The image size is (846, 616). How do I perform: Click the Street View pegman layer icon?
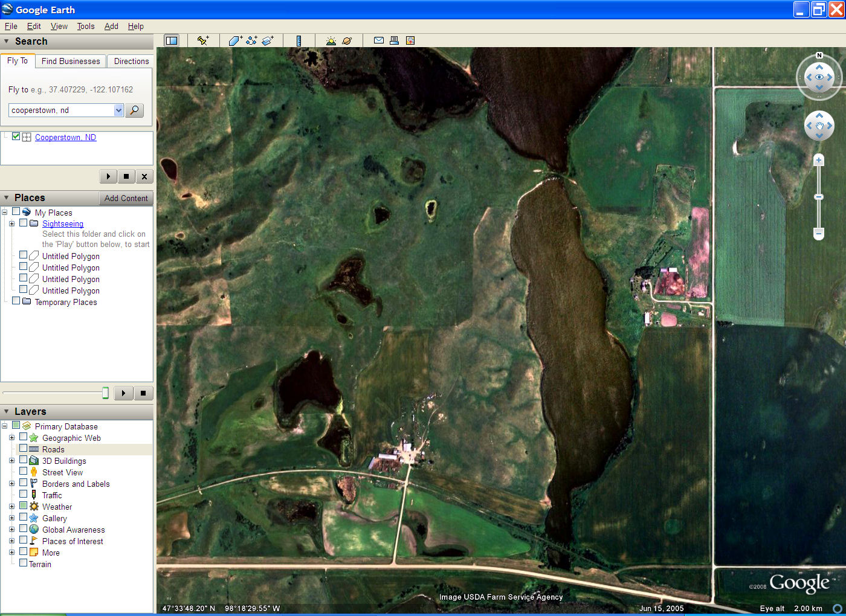coord(34,472)
